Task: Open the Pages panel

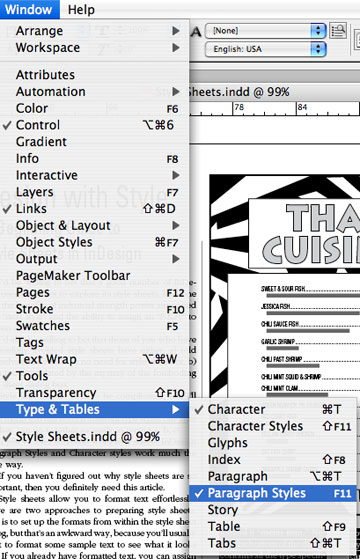Action: (94, 293)
